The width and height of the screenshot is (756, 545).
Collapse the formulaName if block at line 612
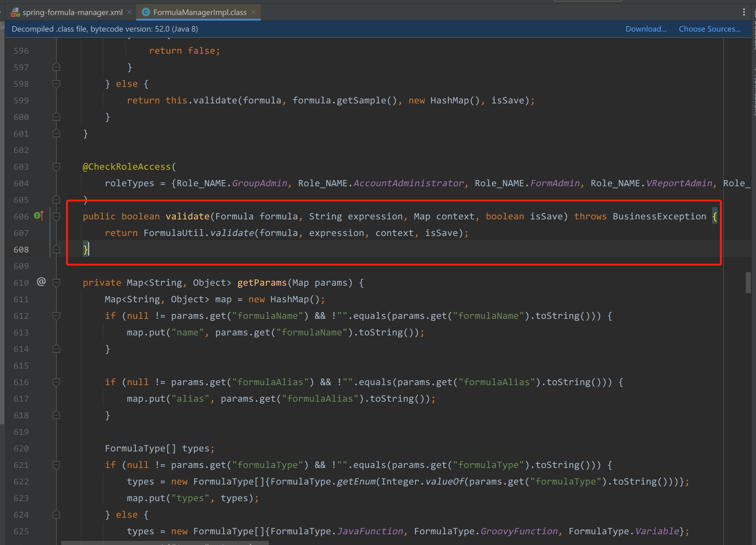tap(56, 316)
